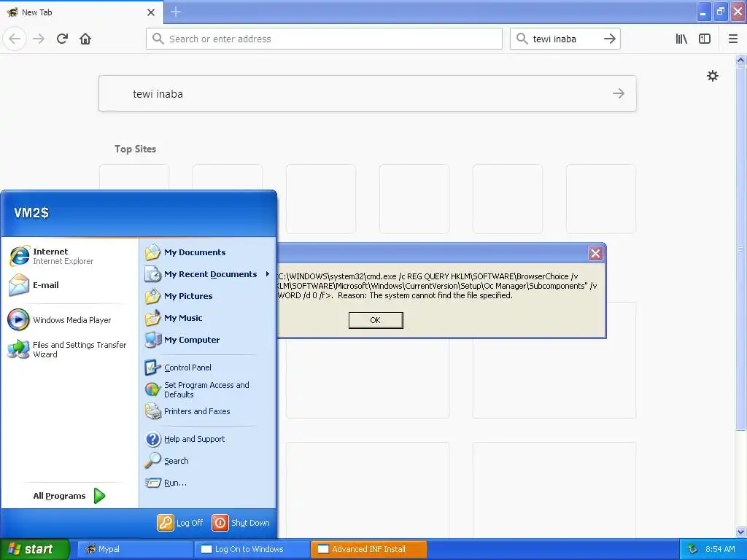Viewport: 747px width, 560px height.
Task: Go to the browser Home page
Action: [x=85, y=39]
